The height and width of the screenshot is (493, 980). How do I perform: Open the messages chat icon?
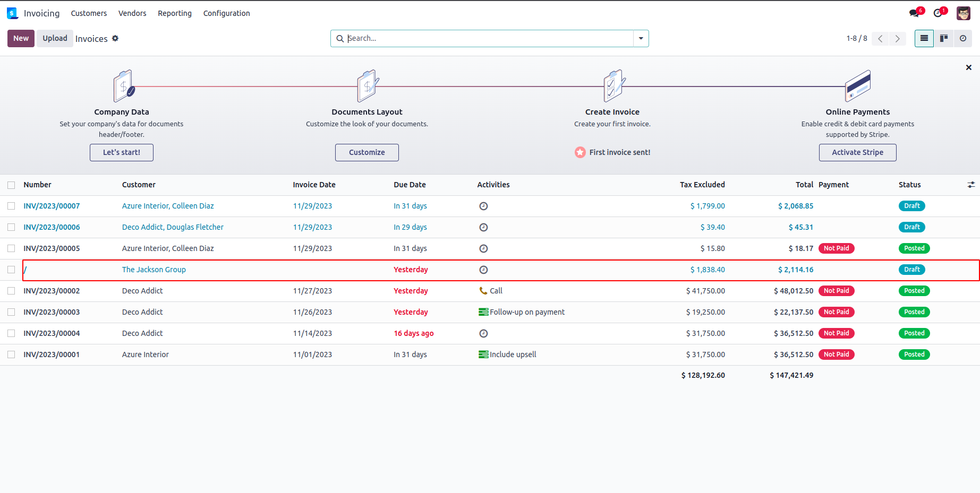pos(914,13)
